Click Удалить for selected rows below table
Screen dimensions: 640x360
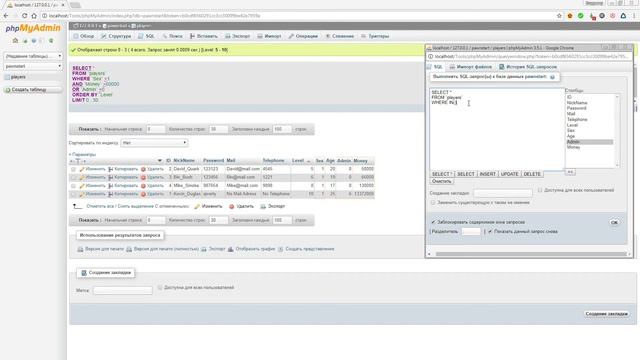pyautogui.click(x=241, y=206)
